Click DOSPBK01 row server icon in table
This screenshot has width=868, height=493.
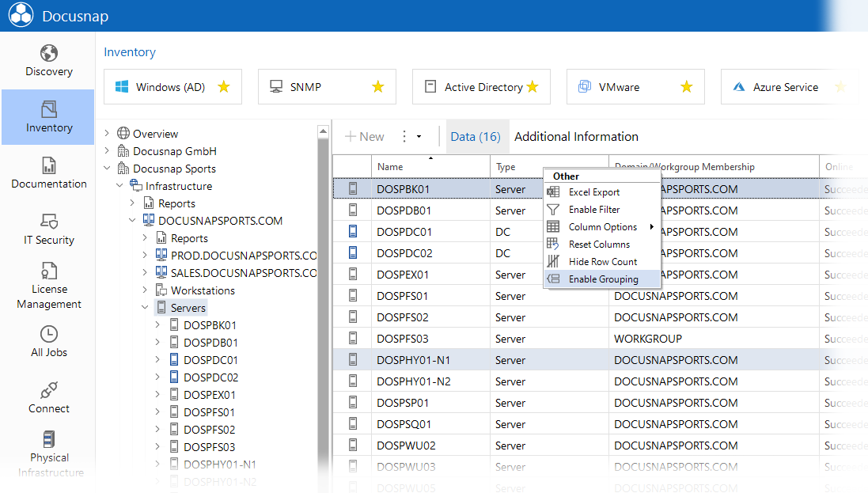coord(353,189)
